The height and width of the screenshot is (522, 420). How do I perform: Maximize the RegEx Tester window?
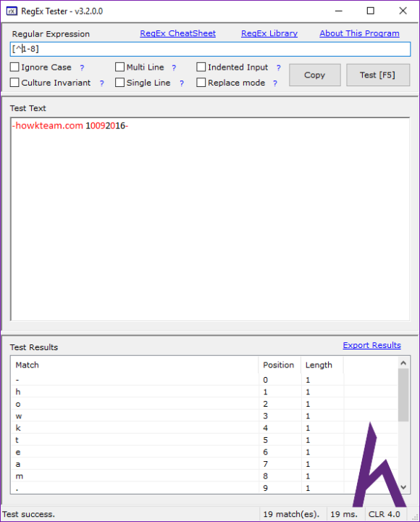point(371,11)
